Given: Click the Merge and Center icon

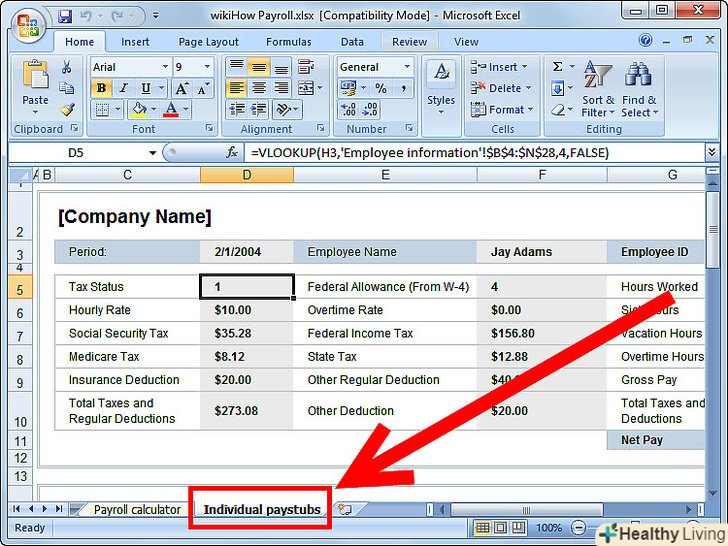Looking at the screenshot, I should 306,88.
